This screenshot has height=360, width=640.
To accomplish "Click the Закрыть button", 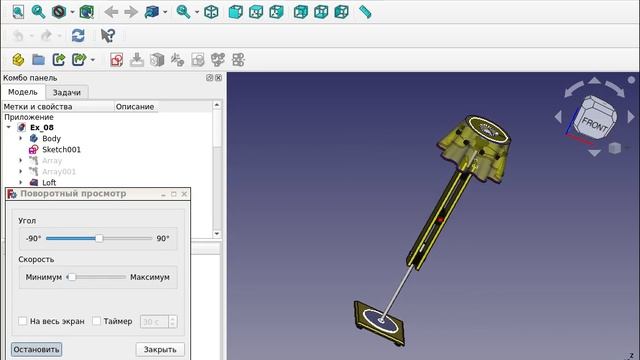I will coord(160,349).
